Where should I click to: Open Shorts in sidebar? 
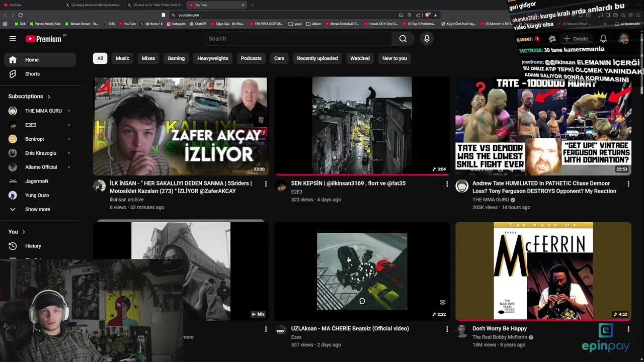point(40,74)
